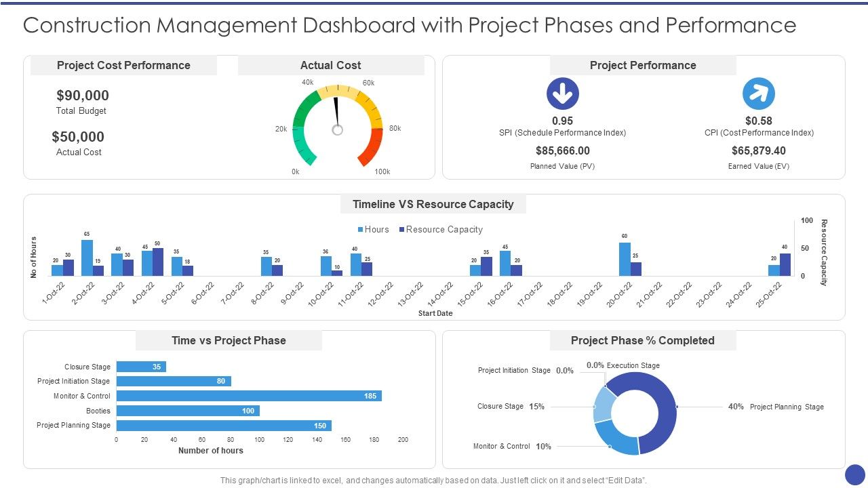Click the $0.58 CPI value
Viewport: 868px width, 488px height.
pos(759,121)
